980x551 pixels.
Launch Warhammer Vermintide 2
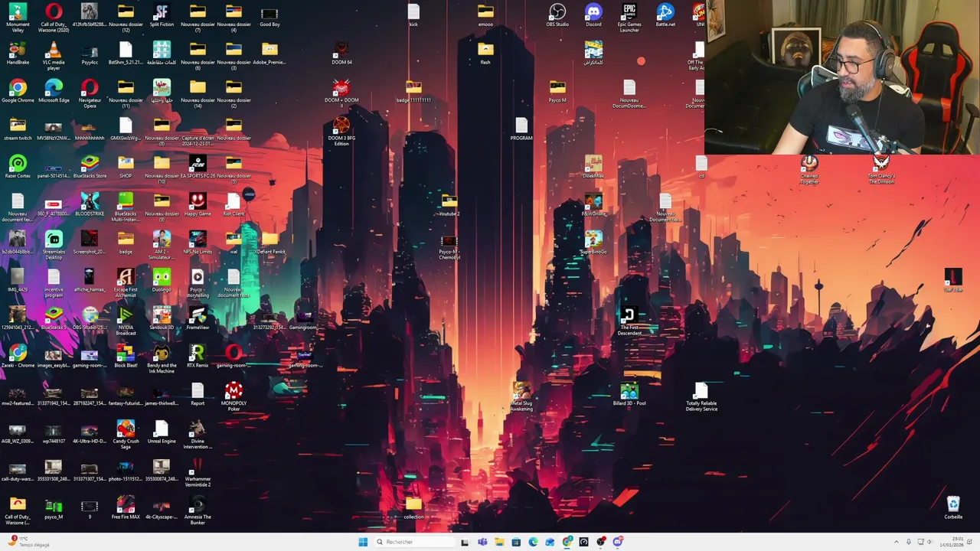(198, 472)
